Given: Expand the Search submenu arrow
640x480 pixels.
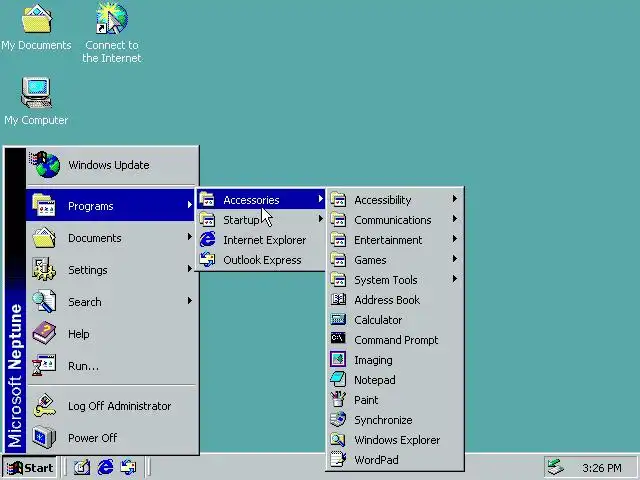Looking at the screenshot, I should (x=190, y=301).
